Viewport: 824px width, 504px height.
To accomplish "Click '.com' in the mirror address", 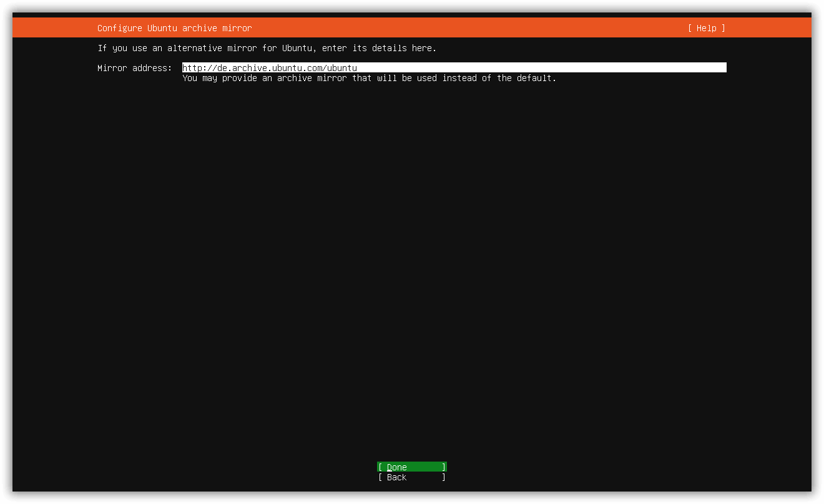I will click(x=312, y=67).
